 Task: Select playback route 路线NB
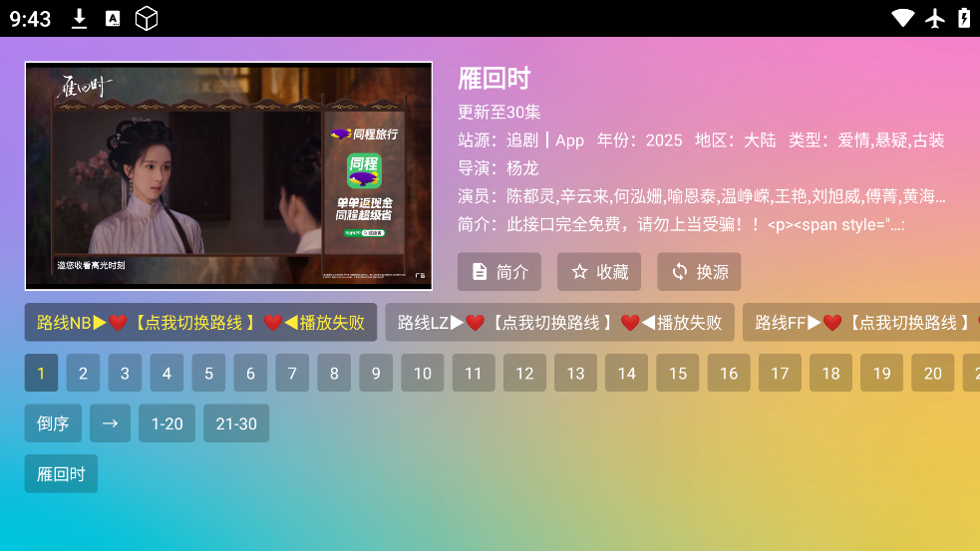pyautogui.click(x=200, y=323)
